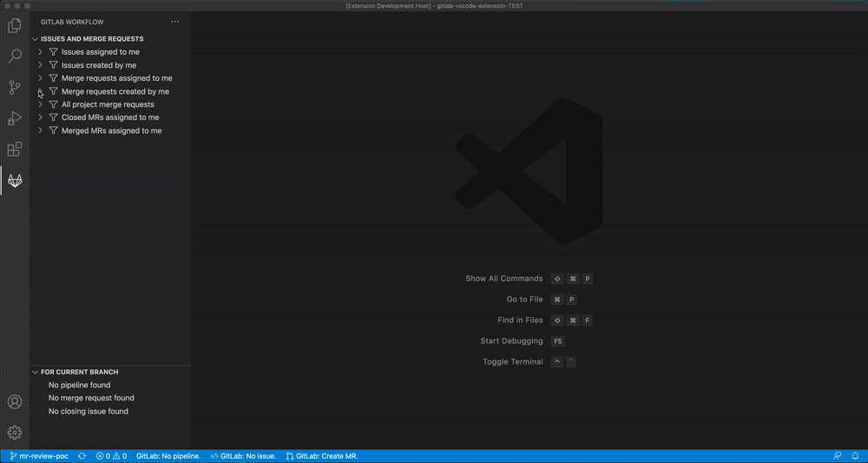Click the synchronize changes icon in status bar

click(x=82, y=456)
